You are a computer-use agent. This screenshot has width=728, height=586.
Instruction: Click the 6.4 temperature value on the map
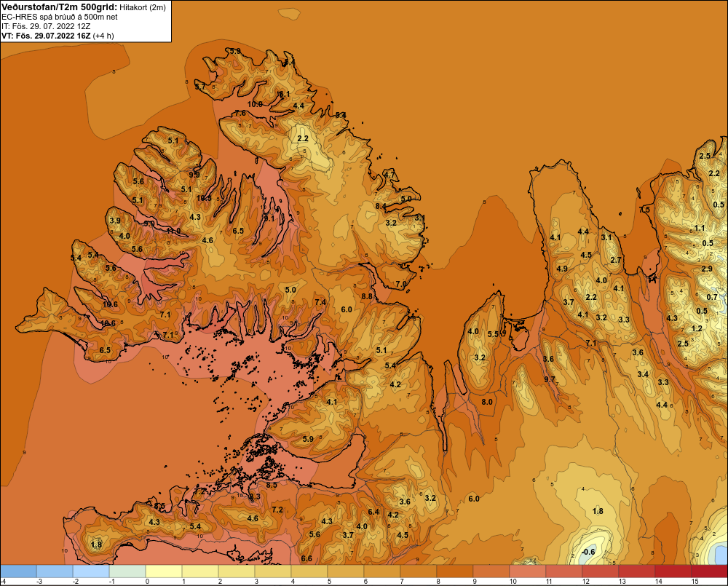pyautogui.click(x=373, y=512)
